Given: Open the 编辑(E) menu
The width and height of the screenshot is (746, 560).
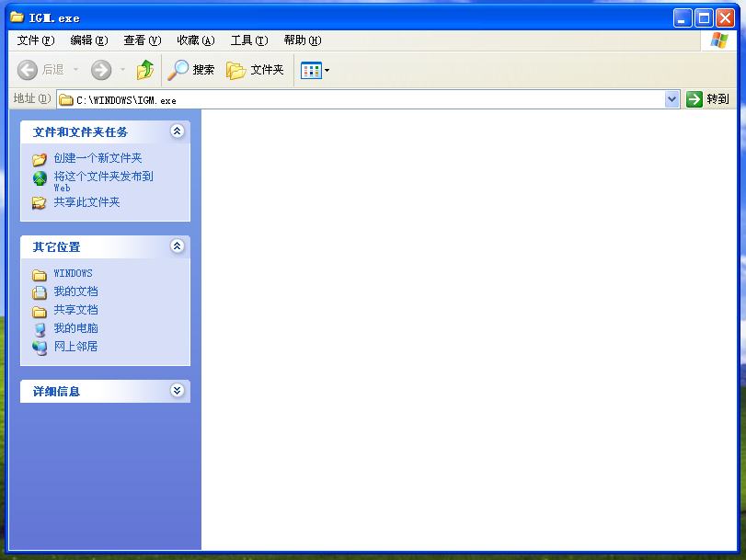Looking at the screenshot, I should pos(89,40).
